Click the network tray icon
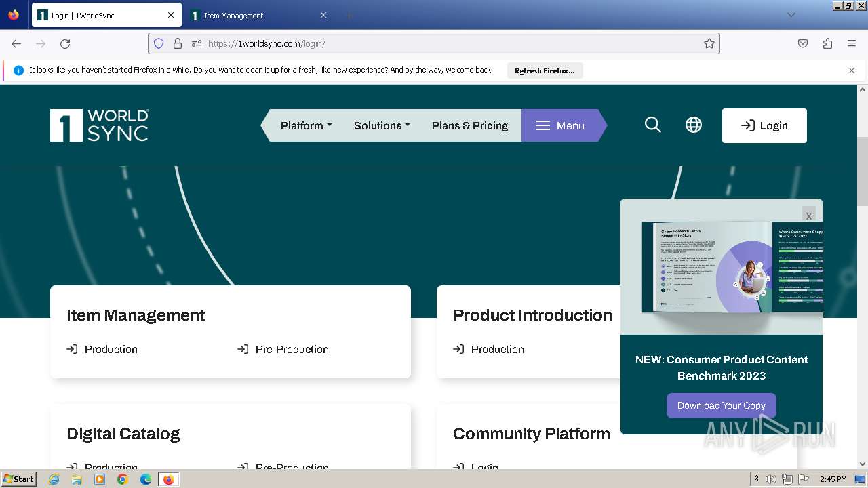 [787, 479]
